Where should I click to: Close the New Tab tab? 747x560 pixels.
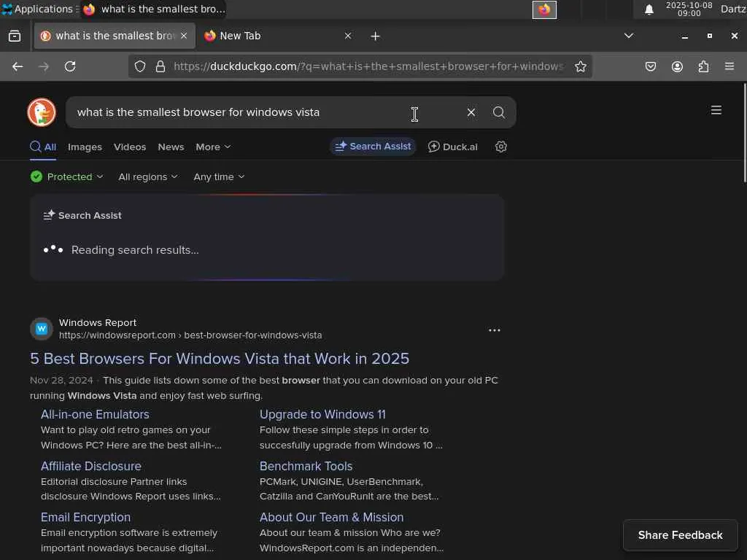coord(348,36)
